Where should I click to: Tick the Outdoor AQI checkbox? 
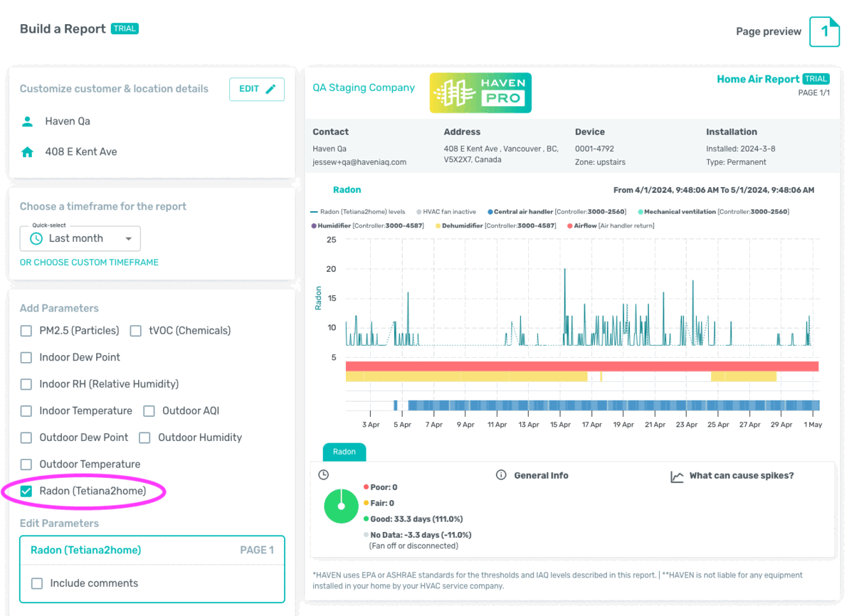point(149,411)
